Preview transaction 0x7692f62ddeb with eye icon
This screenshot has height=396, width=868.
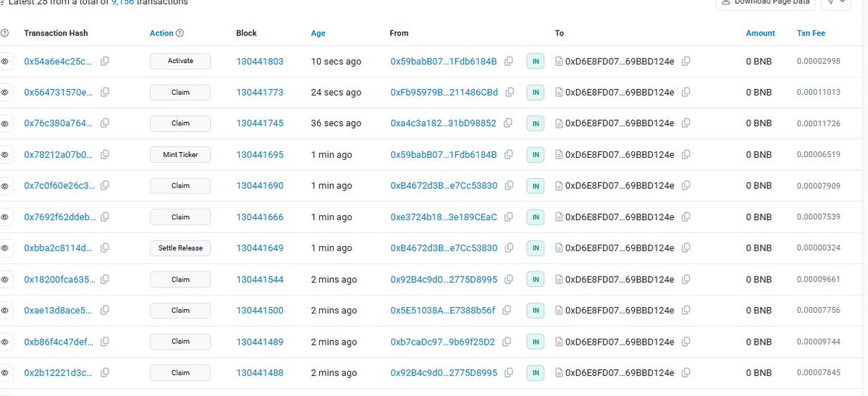pos(5,217)
